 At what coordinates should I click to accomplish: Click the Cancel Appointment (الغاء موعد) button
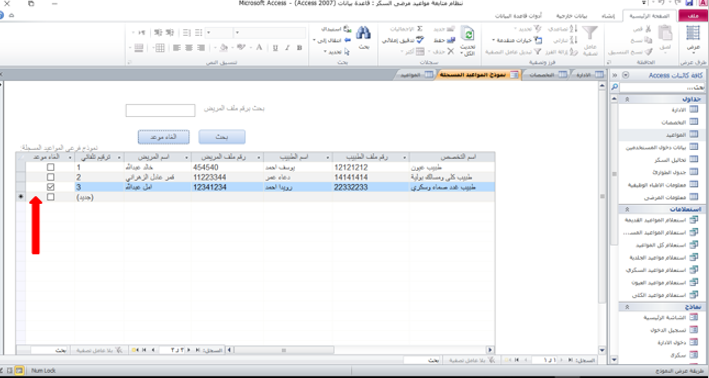(163, 137)
